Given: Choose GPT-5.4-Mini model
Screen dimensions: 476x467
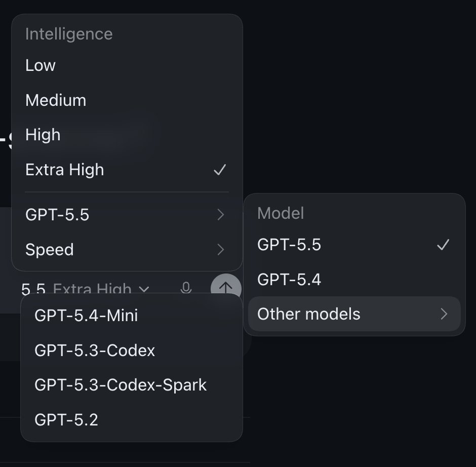Looking at the screenshot, I should [132, 316].
